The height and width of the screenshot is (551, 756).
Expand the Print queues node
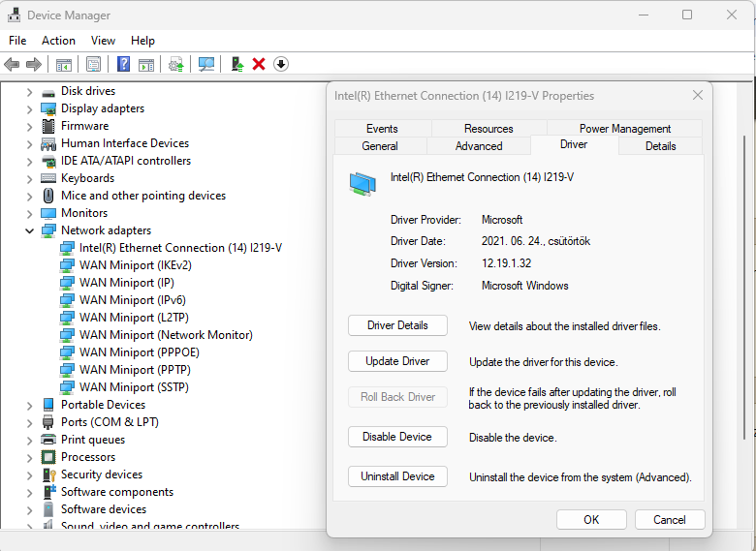click(29, 440)
